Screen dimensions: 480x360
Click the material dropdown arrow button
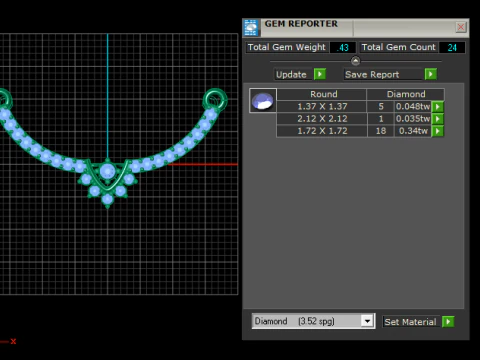click(x=367, y=321)
